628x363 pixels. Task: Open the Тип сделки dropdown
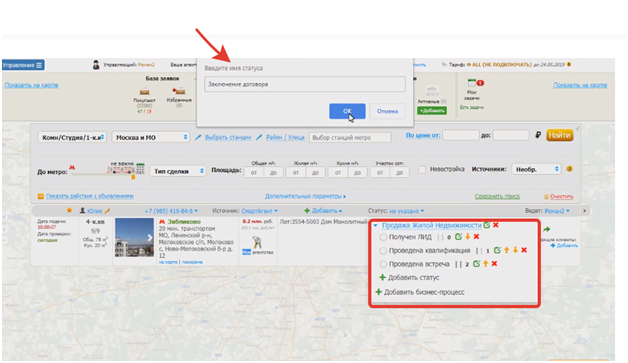coord(178,171)
